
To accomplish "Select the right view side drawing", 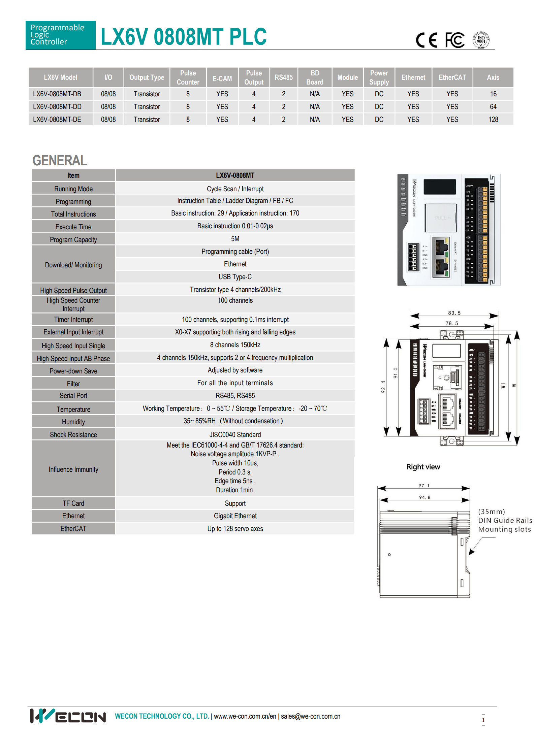I will coord(424,541).
